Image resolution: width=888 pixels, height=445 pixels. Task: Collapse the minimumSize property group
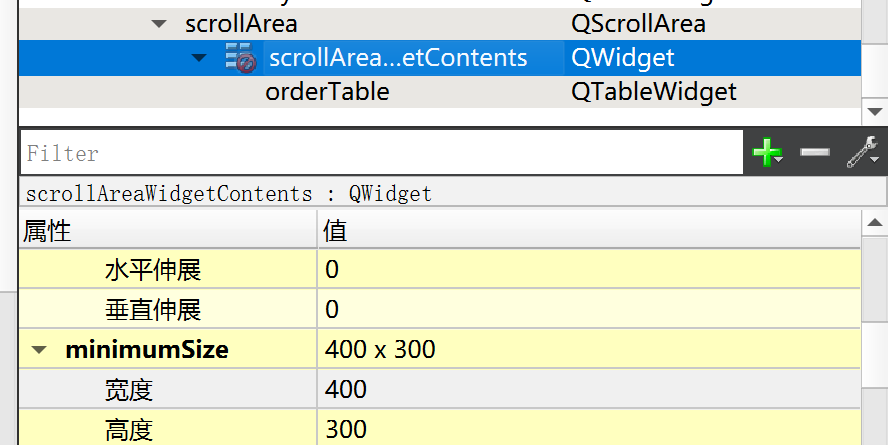click(39, 349)
